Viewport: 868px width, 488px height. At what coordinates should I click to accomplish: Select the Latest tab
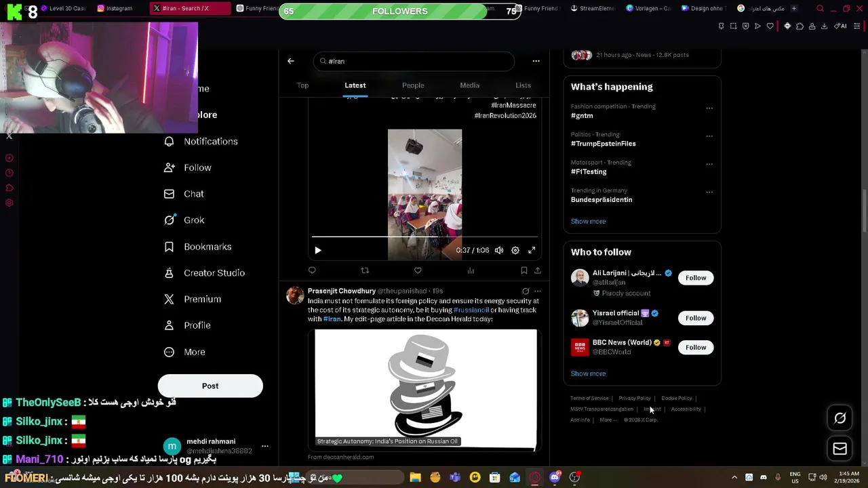[355, 85]
